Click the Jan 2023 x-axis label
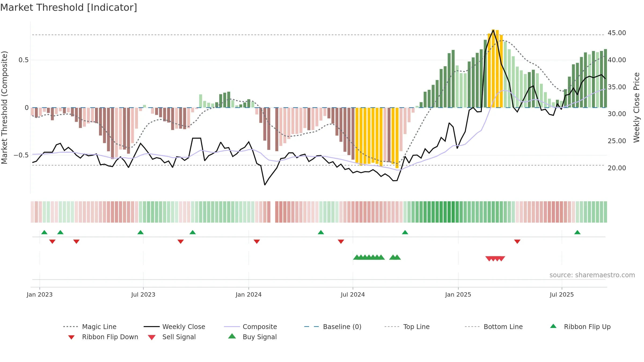644x362 pixels. 40,294
